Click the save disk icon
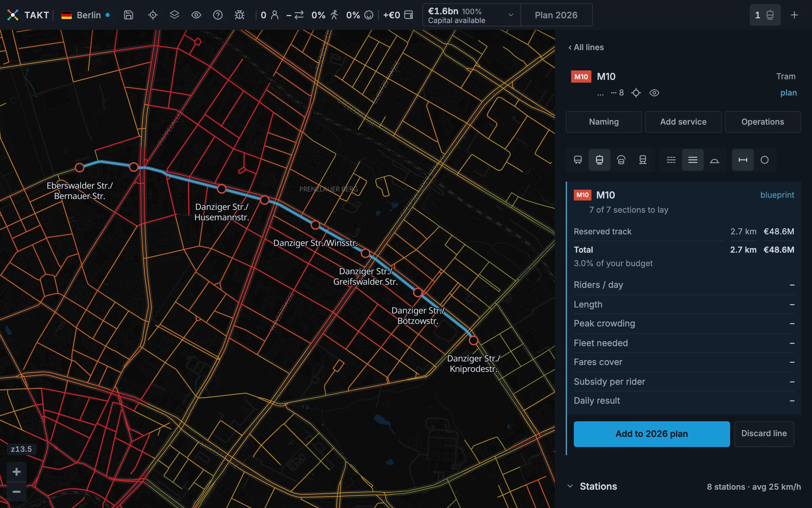Screen dimensions: 812x508 [129, 15]
